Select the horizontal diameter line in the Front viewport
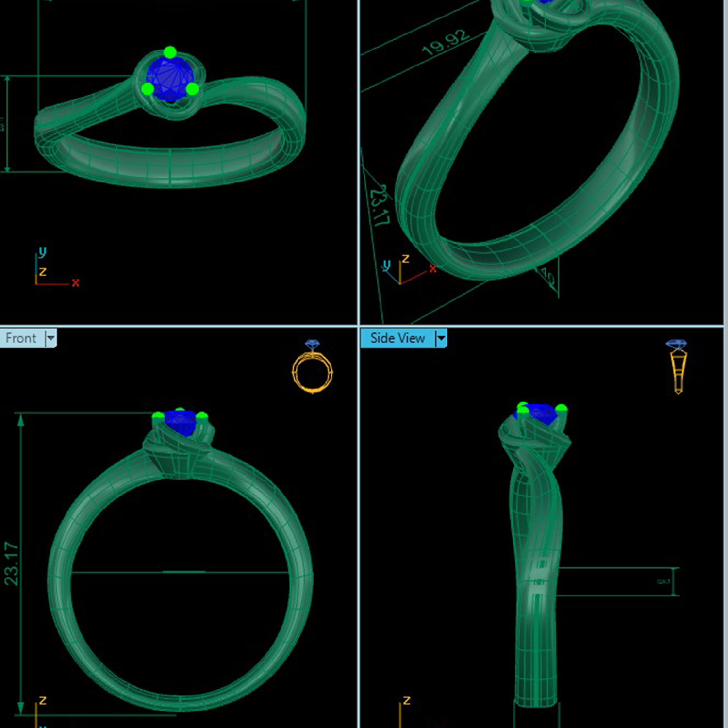Viewport: 728px width, 728px height. coord(180,572)
